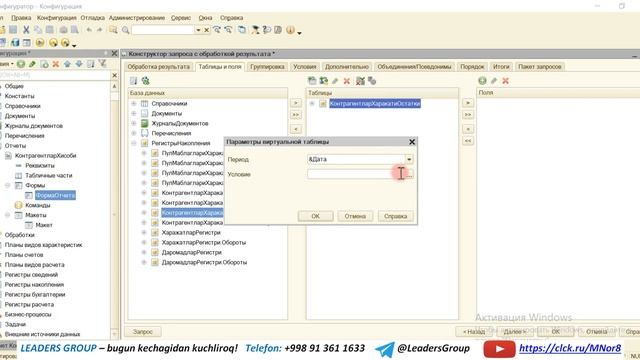Open the toolbar search box dropdown arrow
Image resolution: width=640 pixels, height=360 pixels.
pyautogui.click(x=198, y=30)
